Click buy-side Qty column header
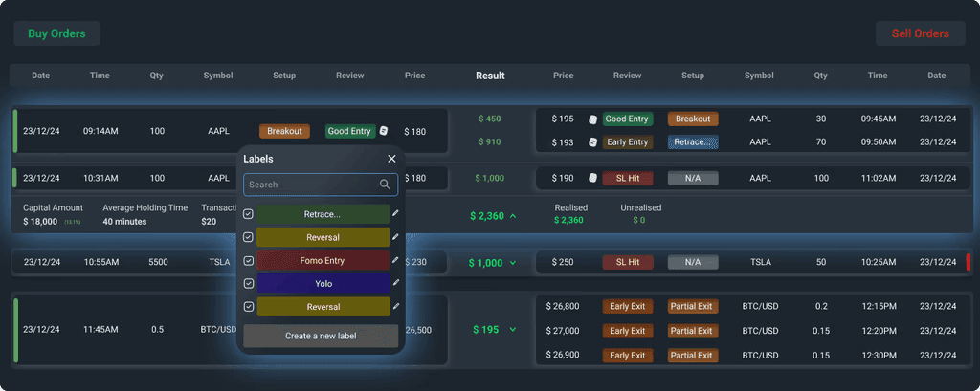Viewport: 980px width, 391px height. (156, 76)
